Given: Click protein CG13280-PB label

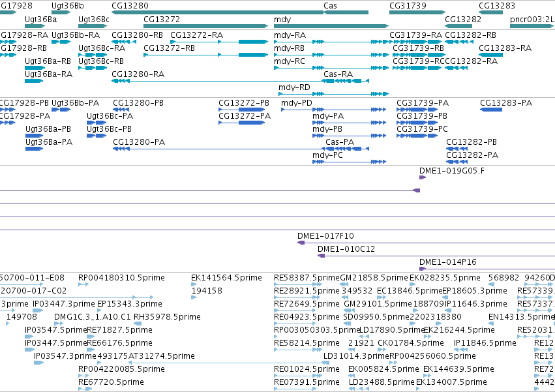Looking at the screenshot, I should tap(138, 103).
